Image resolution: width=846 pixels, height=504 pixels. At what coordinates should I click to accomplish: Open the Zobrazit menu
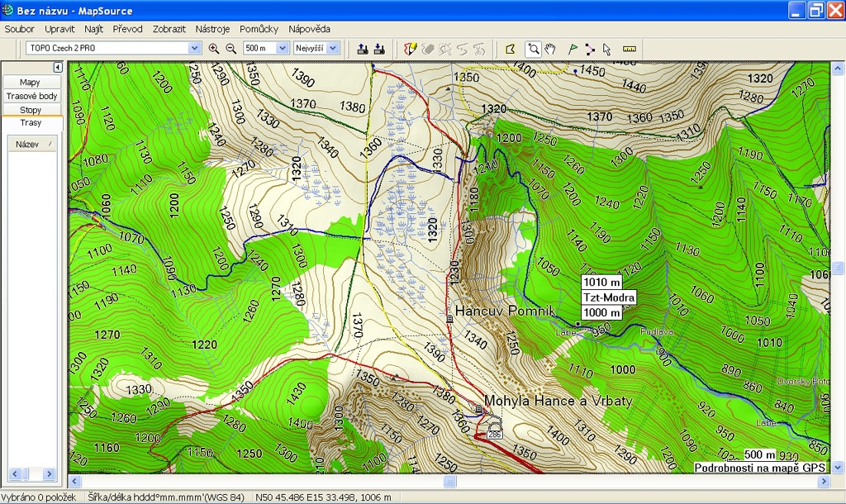[169, 29]
